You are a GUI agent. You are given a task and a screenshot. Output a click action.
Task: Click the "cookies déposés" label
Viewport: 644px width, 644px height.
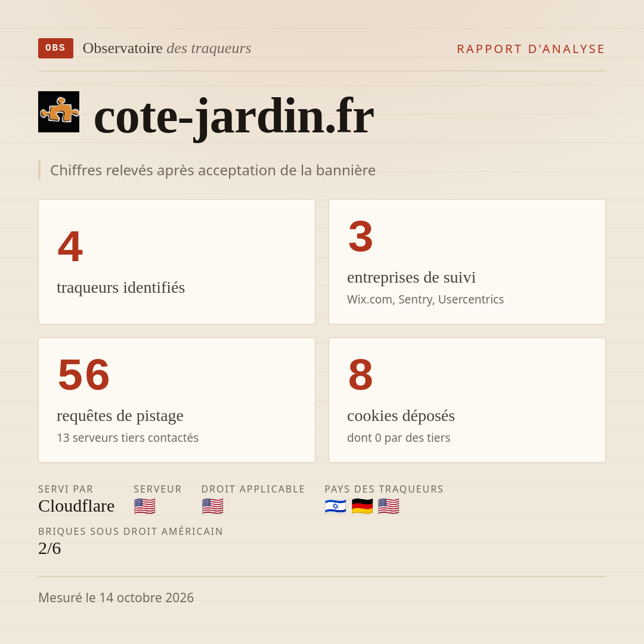click(x=401, y=416)
